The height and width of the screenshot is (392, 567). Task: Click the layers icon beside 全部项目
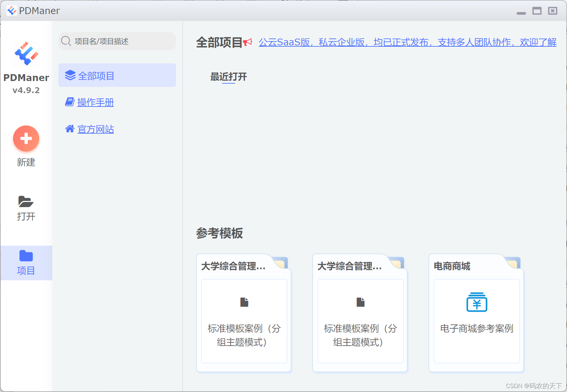tap(70, 75)
